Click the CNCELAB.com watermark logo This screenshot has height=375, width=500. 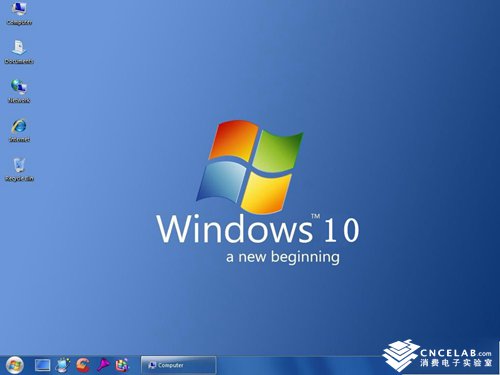(437, 356)
